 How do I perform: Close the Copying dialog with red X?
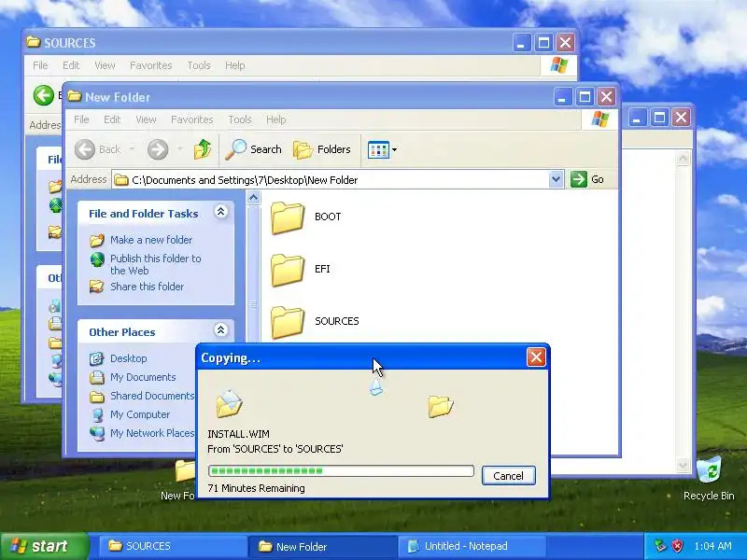pyautogui.click(x=536, y=357)
